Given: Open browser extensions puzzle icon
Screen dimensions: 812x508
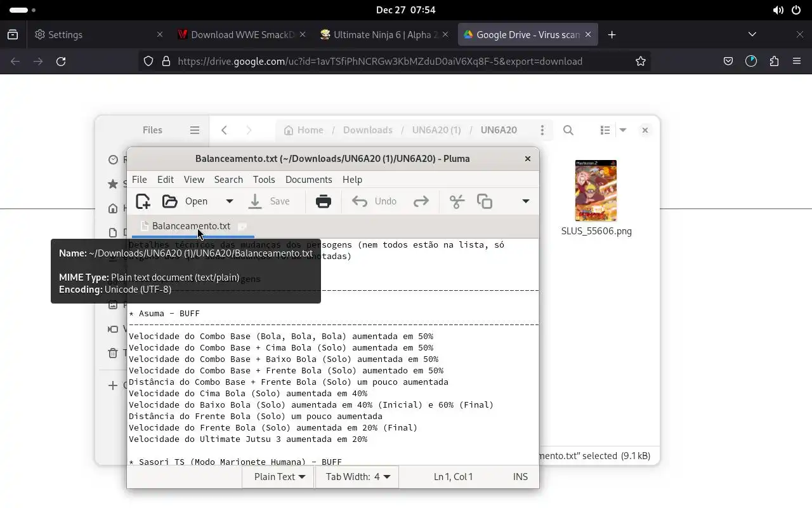Looking at the screenshot, I should click(x=774, y=62).
